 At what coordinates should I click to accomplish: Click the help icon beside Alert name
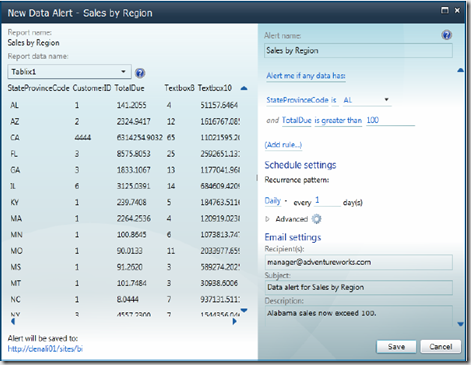447,35
